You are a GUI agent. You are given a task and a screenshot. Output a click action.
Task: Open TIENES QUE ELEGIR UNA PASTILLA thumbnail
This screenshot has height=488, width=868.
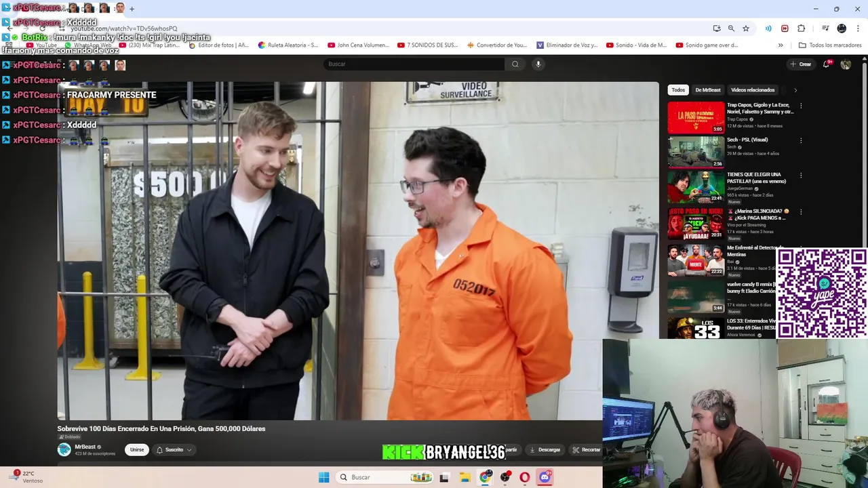pos(696,187)
